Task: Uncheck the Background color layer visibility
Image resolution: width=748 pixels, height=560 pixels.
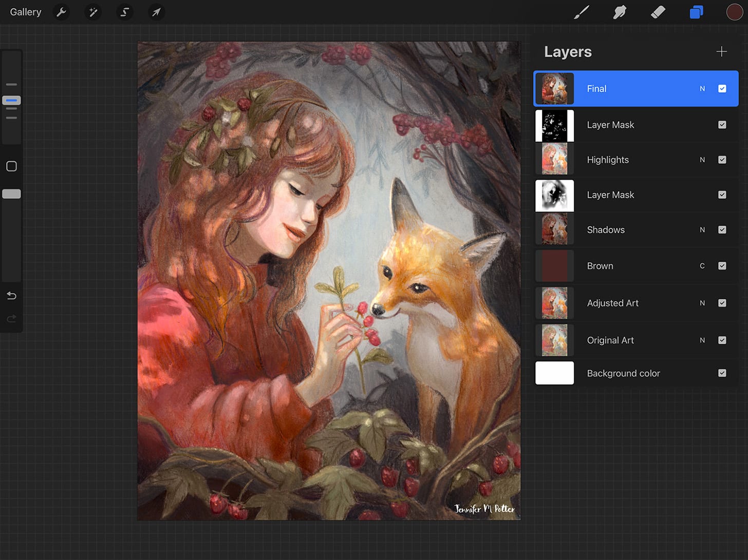Action: tap(722, 373)
